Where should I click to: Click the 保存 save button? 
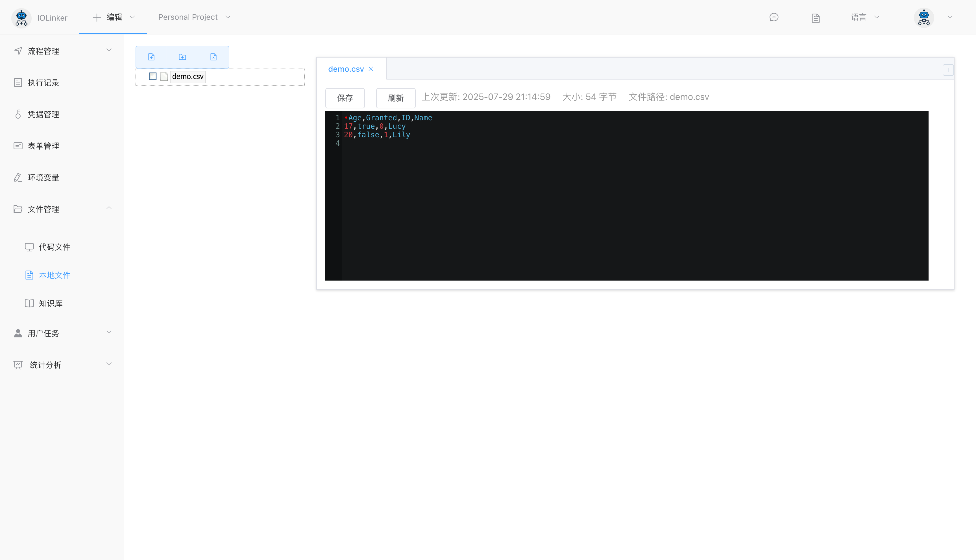tap(345, 98)
